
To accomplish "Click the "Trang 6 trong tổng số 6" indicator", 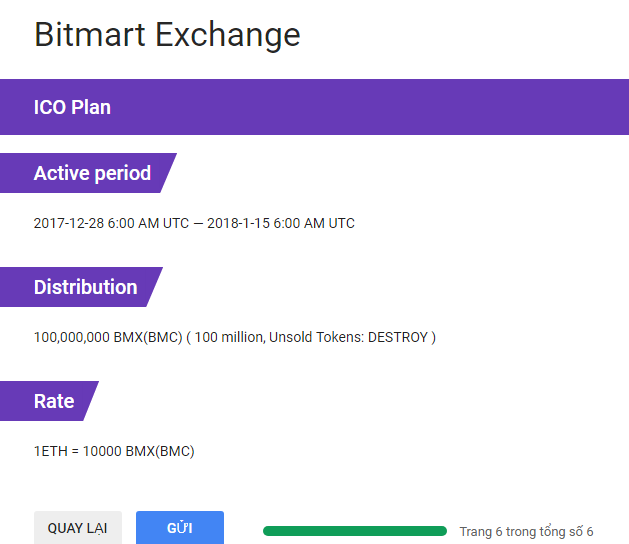I will pos(526,532).
